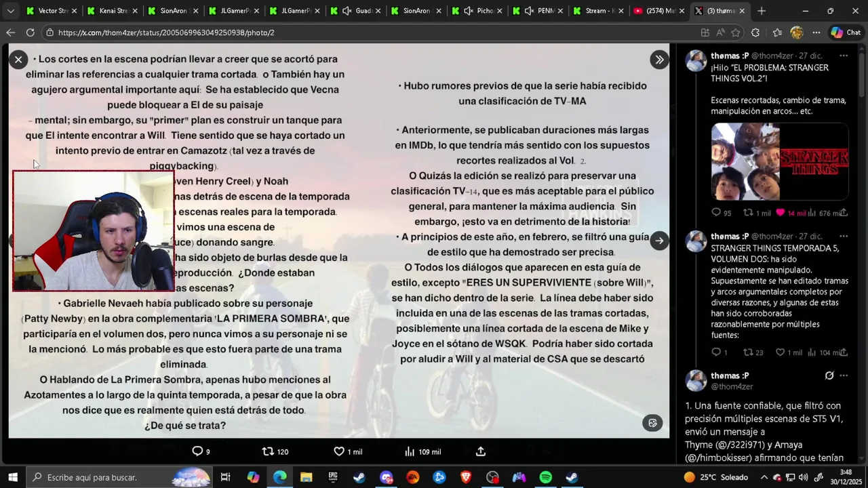The width and height of the screenshot is (868, 488).
Task: Reply to the second tweet with 1 reply
Action: tap(719, 352)
